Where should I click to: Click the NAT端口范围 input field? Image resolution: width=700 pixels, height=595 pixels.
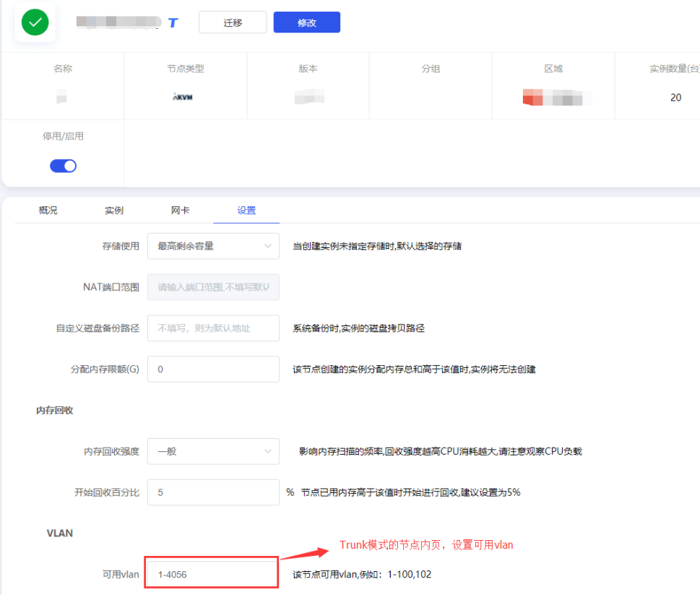pyautogui.click(x=213, y=287)
